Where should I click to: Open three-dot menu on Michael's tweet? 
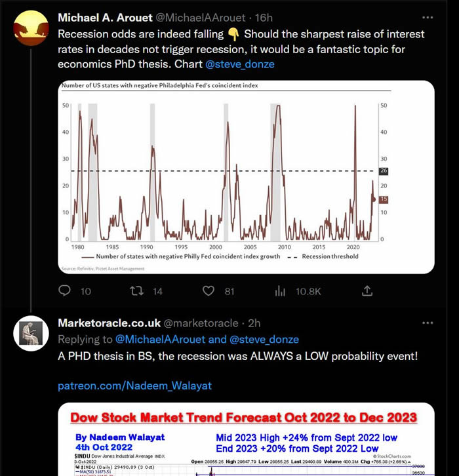pos(428,17)
